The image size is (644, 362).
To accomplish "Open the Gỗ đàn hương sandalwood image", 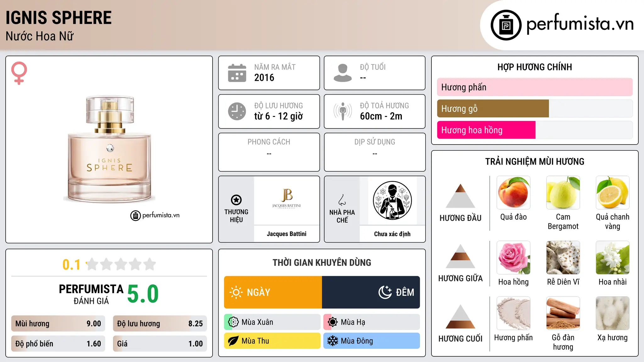I will (563, 313).
